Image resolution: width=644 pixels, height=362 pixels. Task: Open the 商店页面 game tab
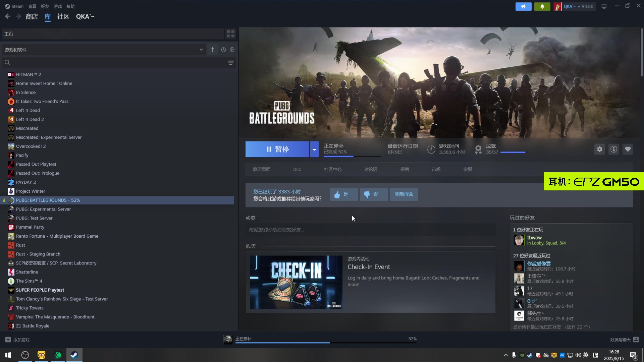262,169
